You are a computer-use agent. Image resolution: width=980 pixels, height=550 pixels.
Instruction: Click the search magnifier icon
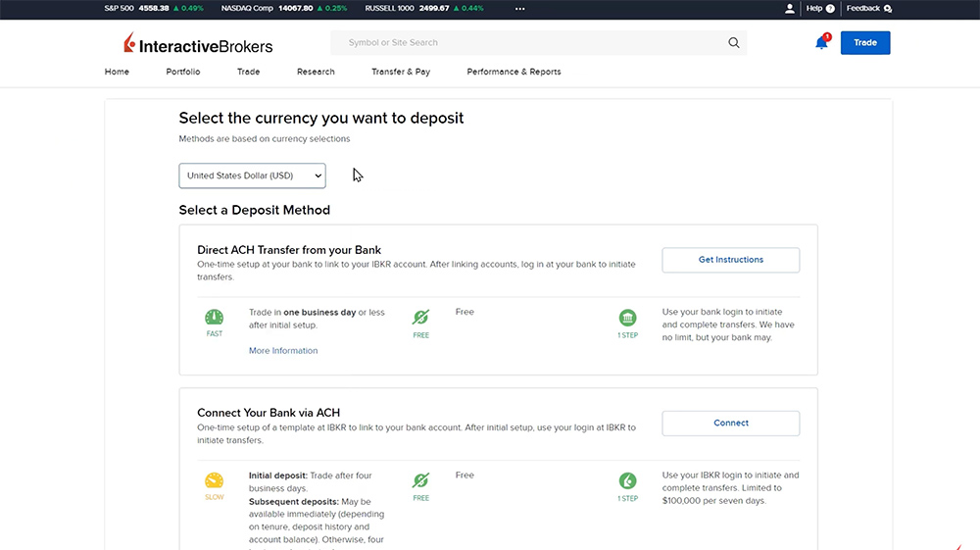pos(733,43)
